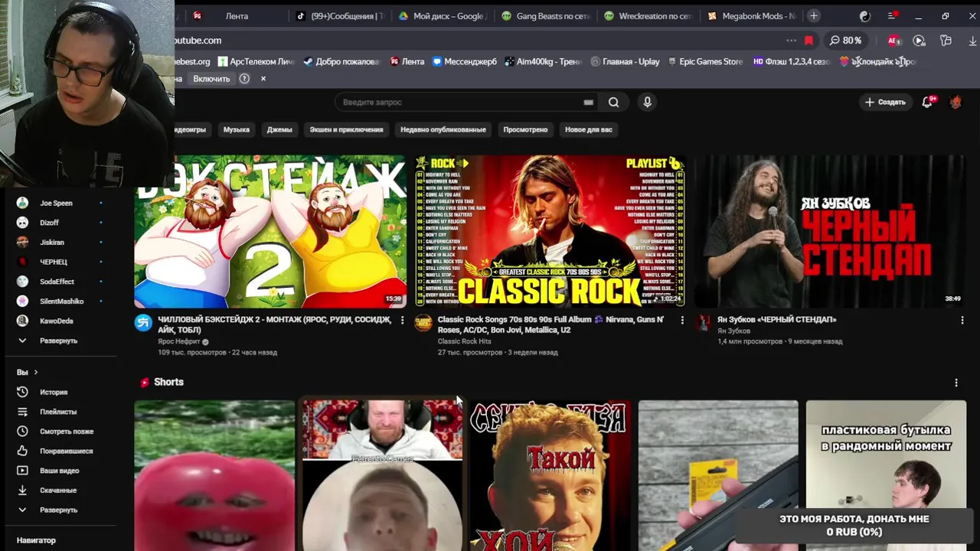
Task: Click the Навигатор sidebar heading
Action: [36, 540]
